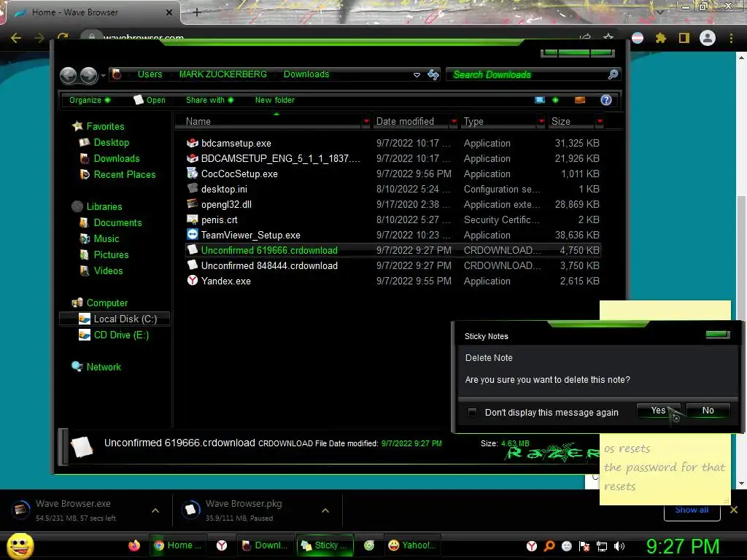Click the search magnifier in Search Downloads
Screen dimensions: 747x560
(613, 74)
